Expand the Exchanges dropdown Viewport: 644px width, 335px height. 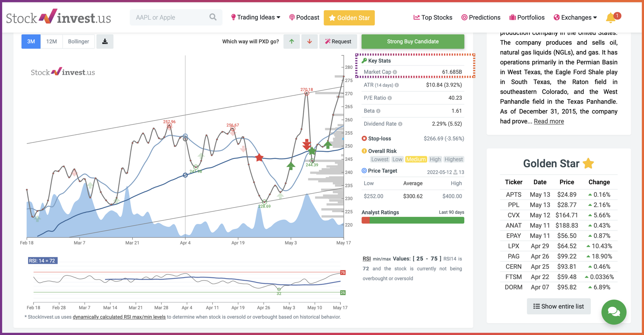pos(575,17)
